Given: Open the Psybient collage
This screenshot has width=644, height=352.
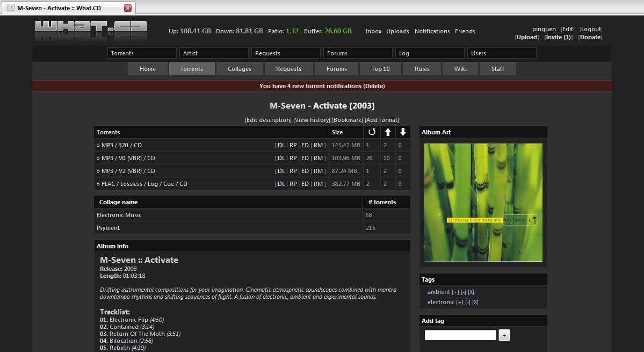Looking at the screenshot, I should point(108,228).
